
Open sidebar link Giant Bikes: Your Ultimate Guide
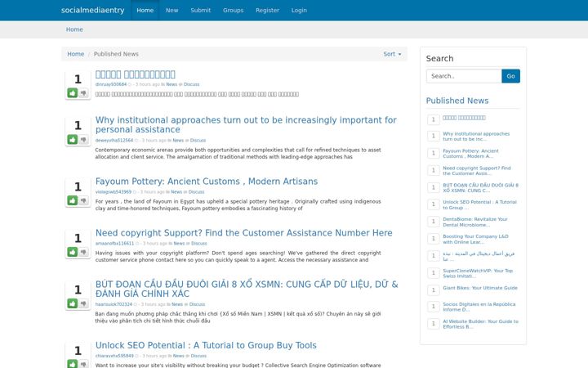480,288
